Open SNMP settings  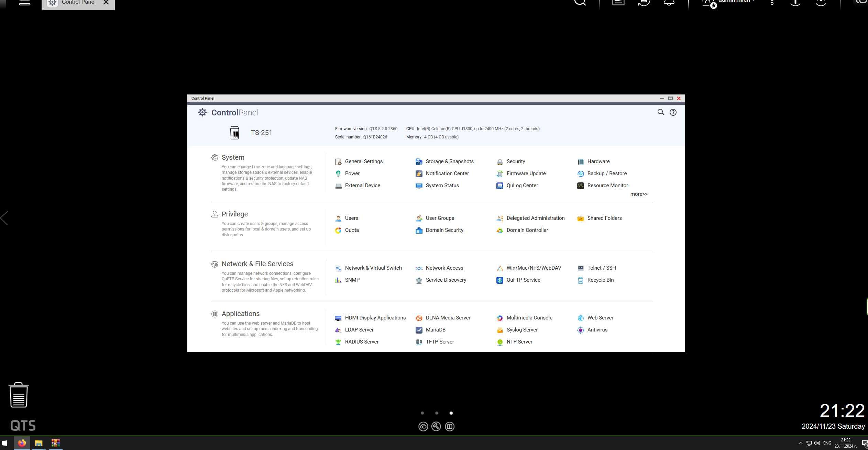point(347,280)
